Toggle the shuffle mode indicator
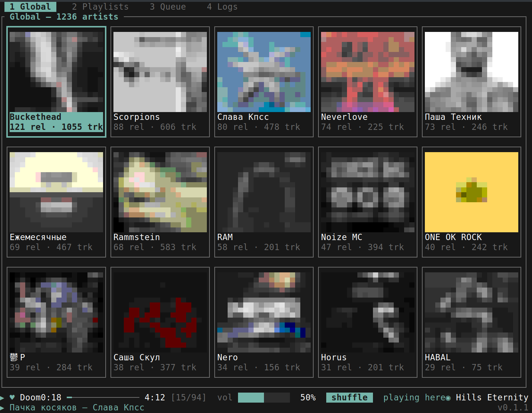 point(350,397)
